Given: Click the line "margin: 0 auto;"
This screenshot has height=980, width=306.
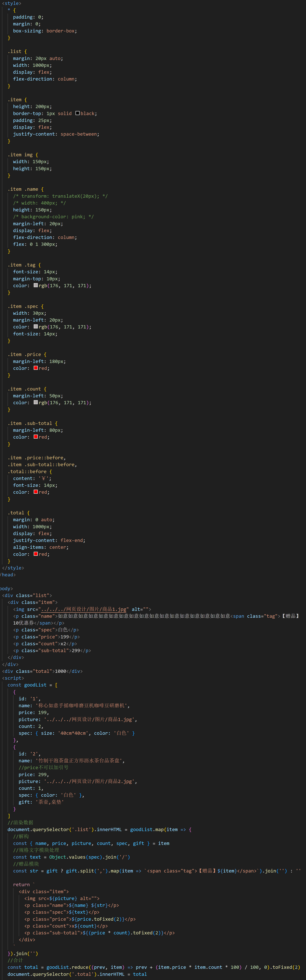Looking at the screenshot, I should click(x=34, y=520).
